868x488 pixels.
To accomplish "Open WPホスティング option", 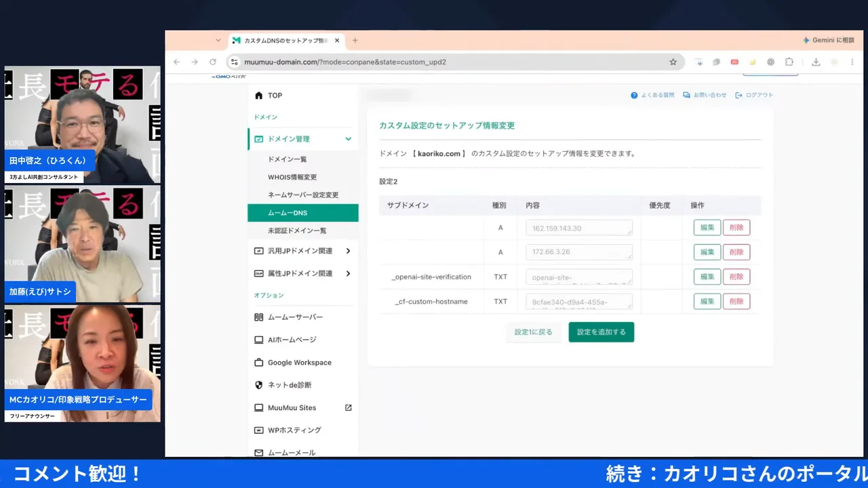I will (294, 430).
